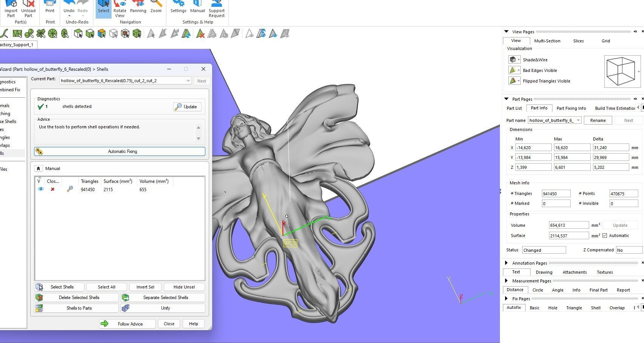The image size is (644, 343).
Task: Toggle the Bad Edges Visible icon
Action: click(x=512, y=70)
